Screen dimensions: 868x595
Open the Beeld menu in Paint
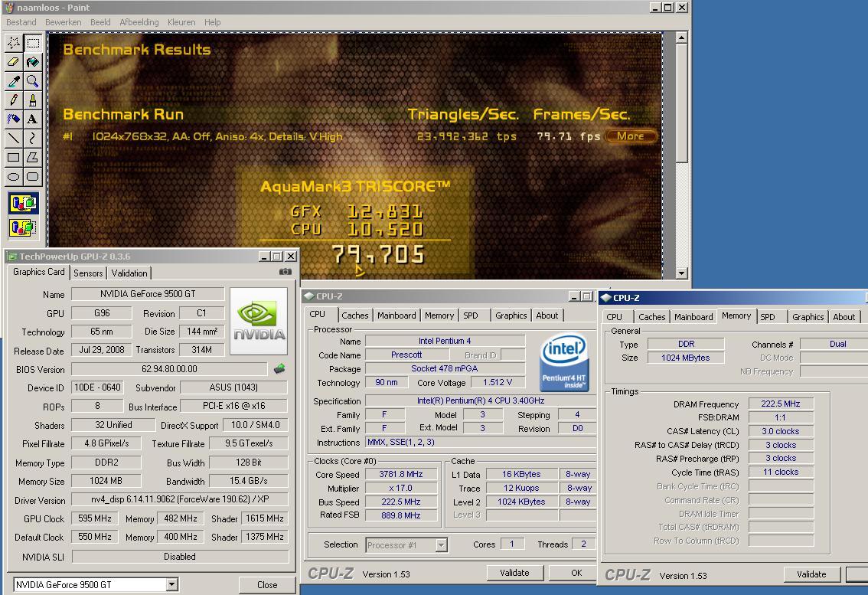point(100,22)
